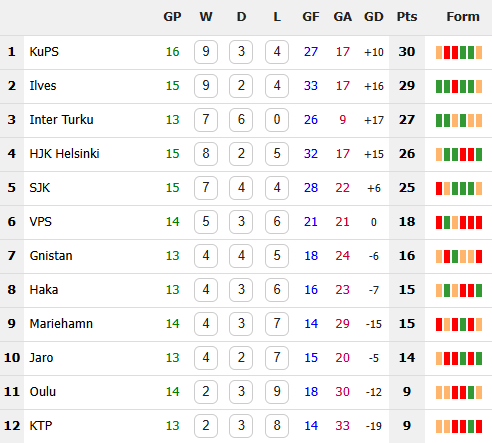
Task: Click first red form marker for SJK
Action: click(439, 188)
